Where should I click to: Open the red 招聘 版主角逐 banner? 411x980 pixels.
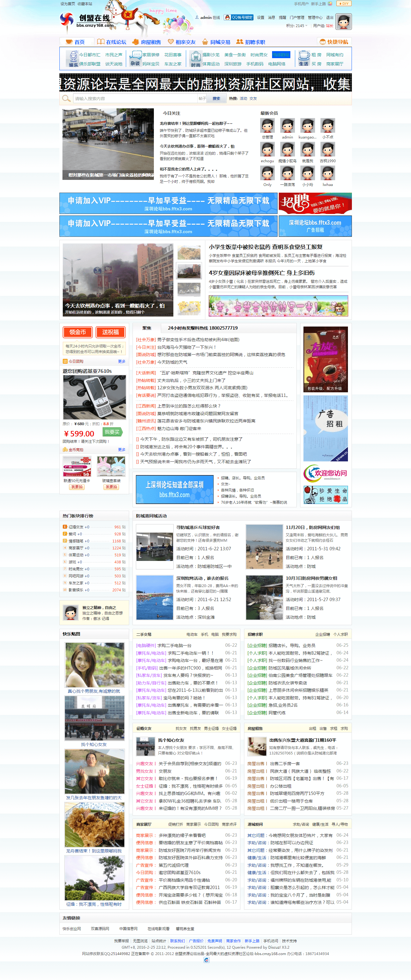pos(315,203)
